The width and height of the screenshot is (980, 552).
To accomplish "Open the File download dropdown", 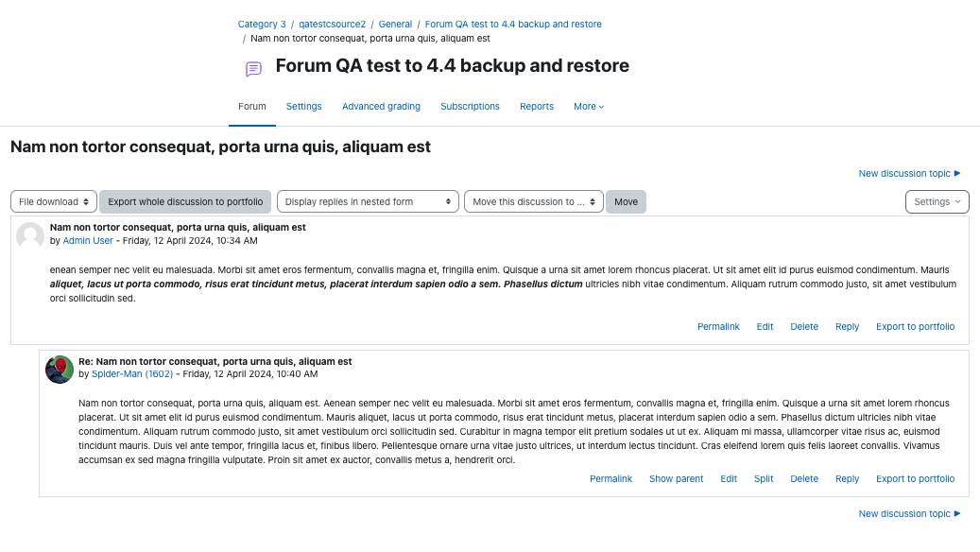I will click(x=54, y=202).
